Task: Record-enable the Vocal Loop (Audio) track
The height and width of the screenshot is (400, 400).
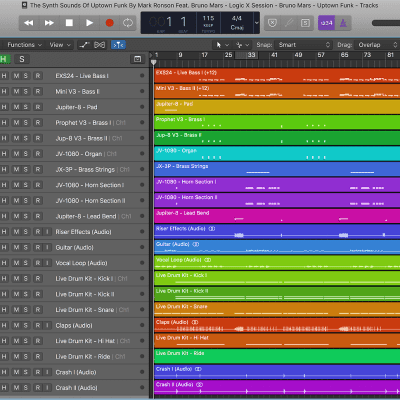Action: [x=38, y=263]
